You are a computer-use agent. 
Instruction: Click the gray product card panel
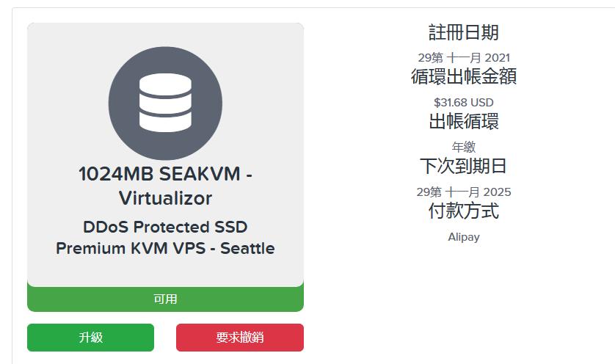(165, 155)
